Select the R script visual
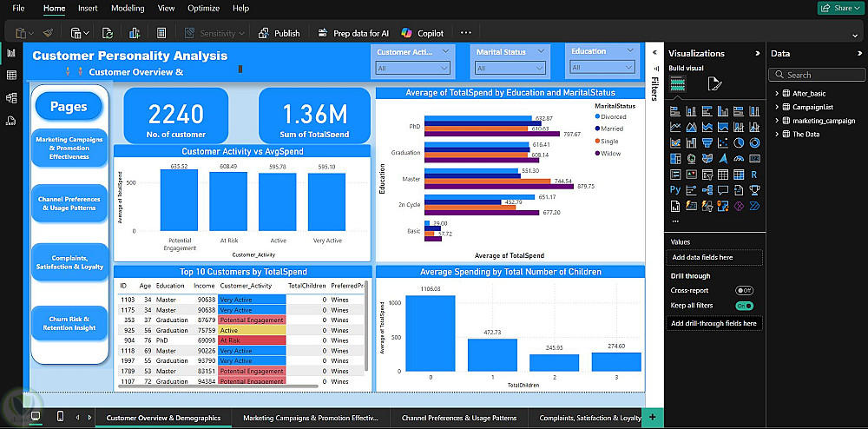 pos(754,175)
